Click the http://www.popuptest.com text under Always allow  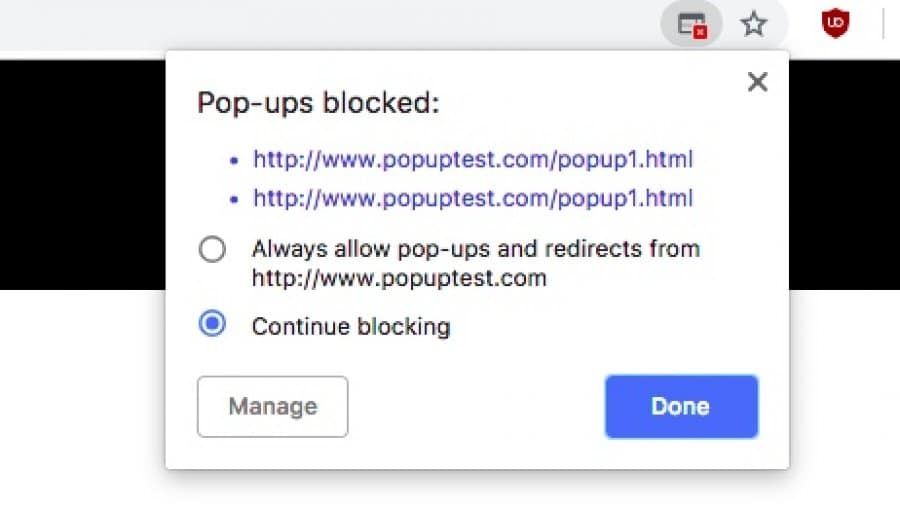[399, 278]
